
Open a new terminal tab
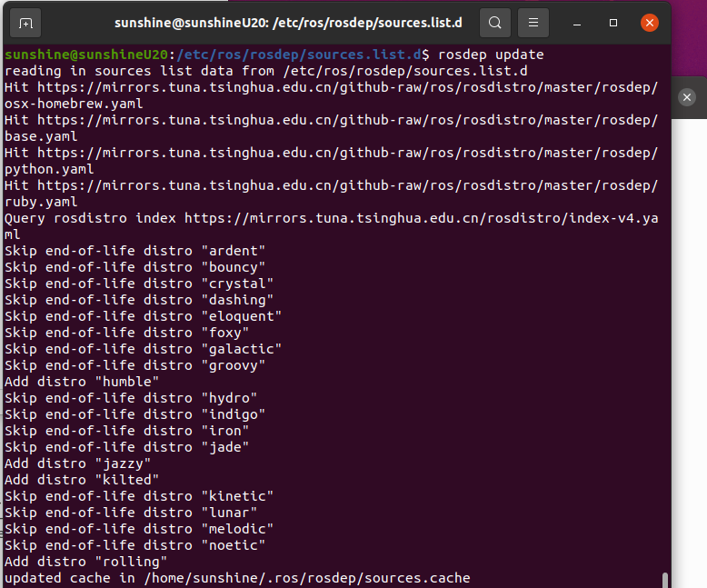pyautogui.click(x=25, y=23)
